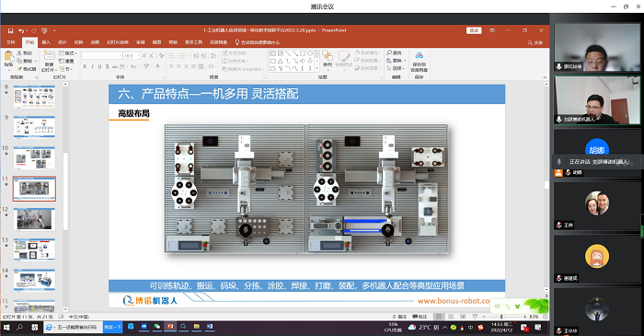Click the Arrange shapes icon
Viewport: 644px width, 336px height.
[328, 56]
